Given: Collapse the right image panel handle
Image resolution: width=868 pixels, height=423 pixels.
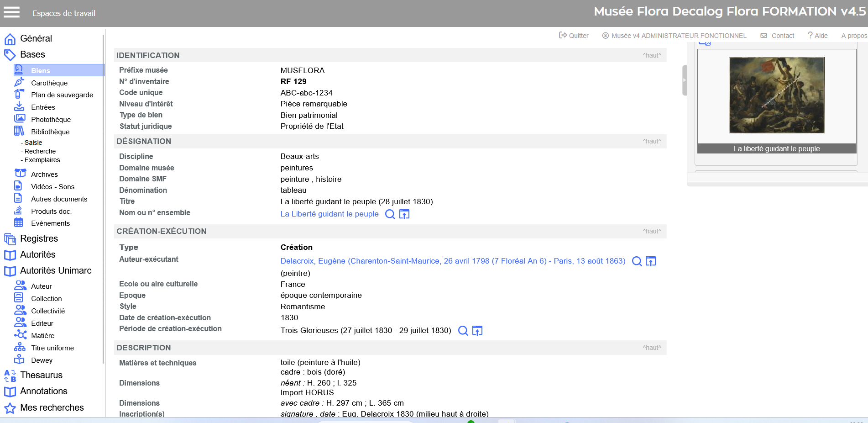Looking at the screenshot, I should pos(685,80).
